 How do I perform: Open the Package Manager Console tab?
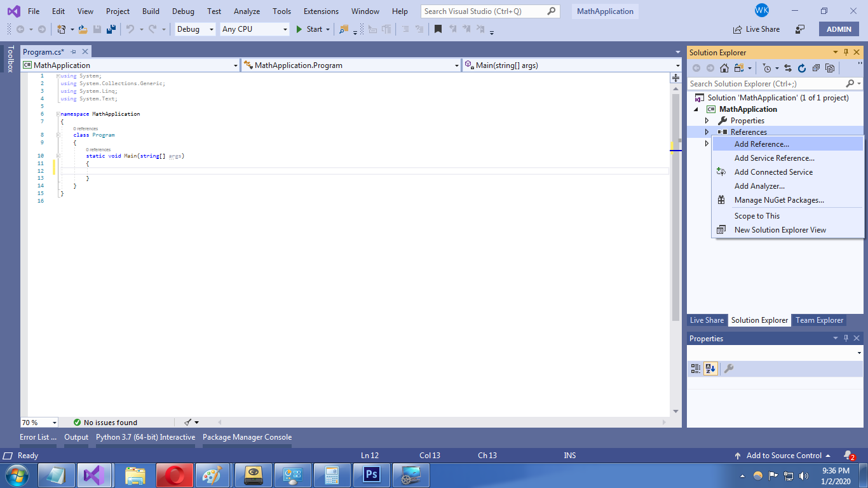247,437
